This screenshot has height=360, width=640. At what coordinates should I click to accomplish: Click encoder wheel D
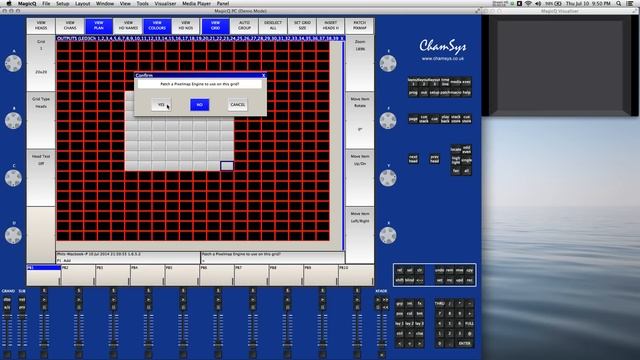(x=13, y=236)
